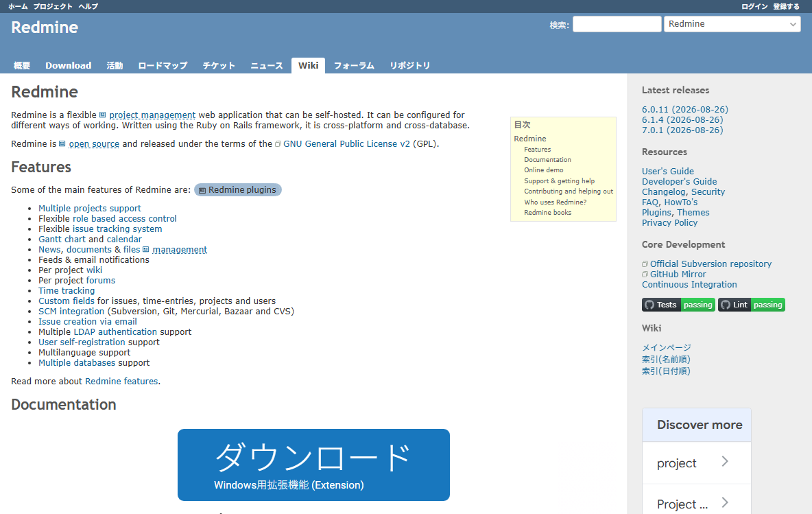Open the Download tab
The height and width of the screenshot is (514, 812).
69,65
